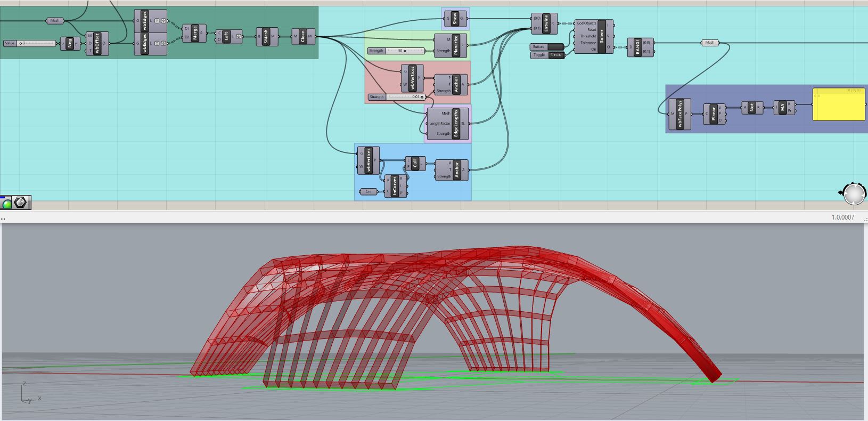Click the Button component for solver reset

tap(547, 47)
